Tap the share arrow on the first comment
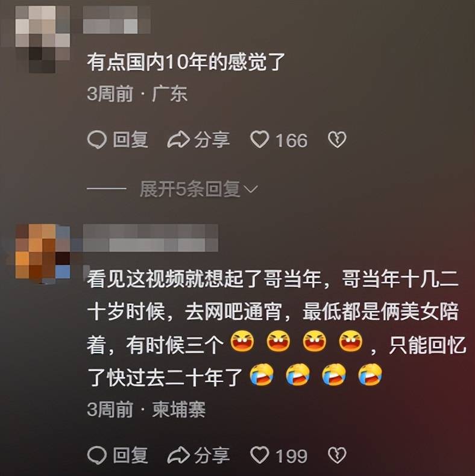Image resolution: width=475 pixels, height=476 pixels. [178, 140]
